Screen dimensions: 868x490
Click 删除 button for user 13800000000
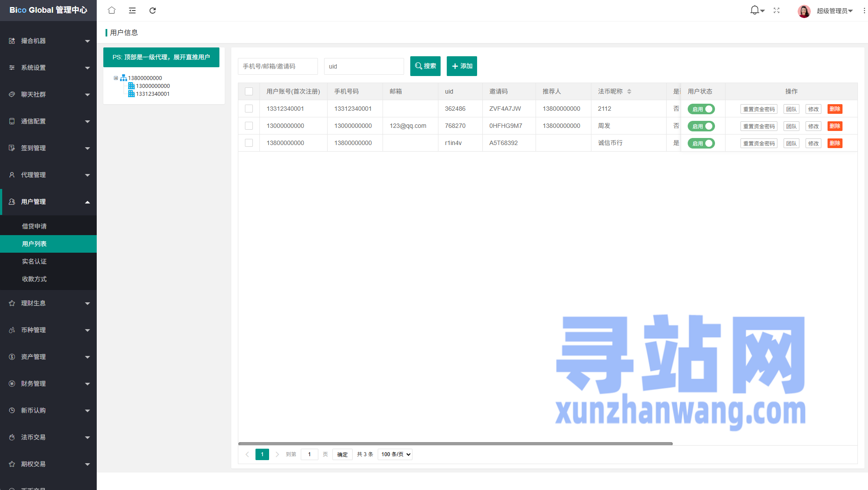point(835,143)
